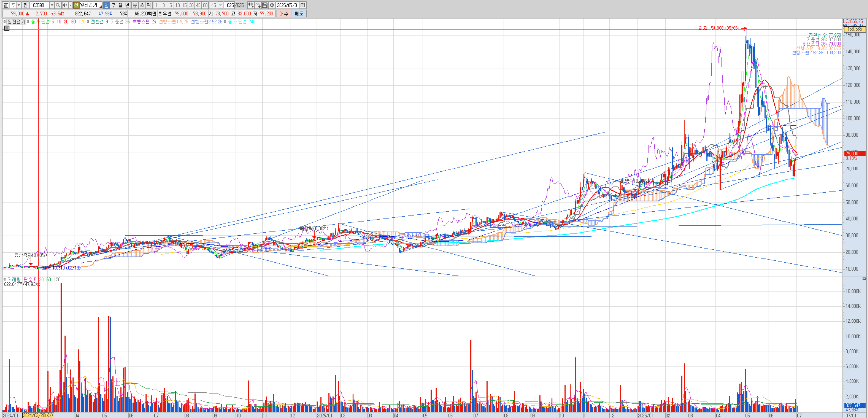Click the 66,200백만 trading value text
868x418 pixels.
tap(145, 13)
